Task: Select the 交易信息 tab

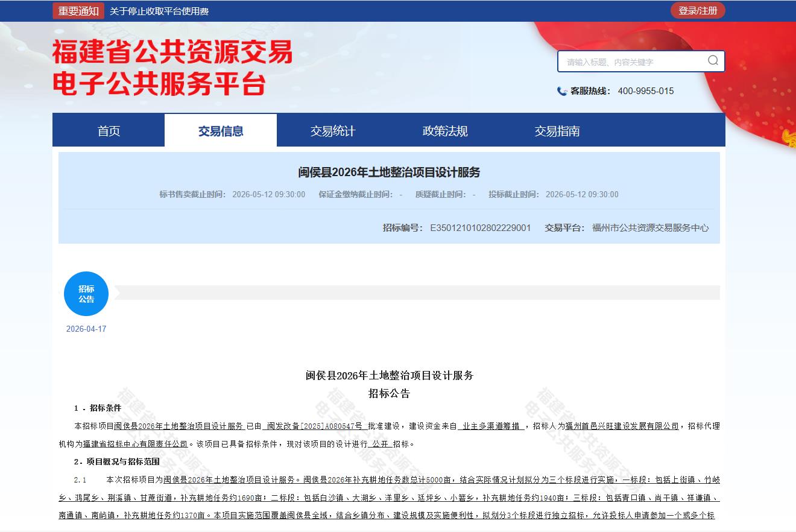Action: coord(221,131)
